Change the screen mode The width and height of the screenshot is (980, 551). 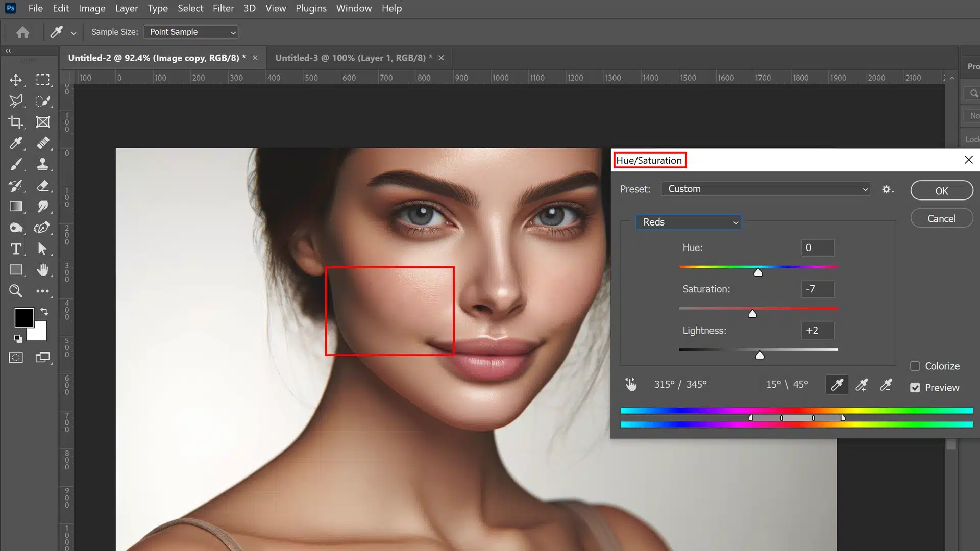tap(43, 358)
